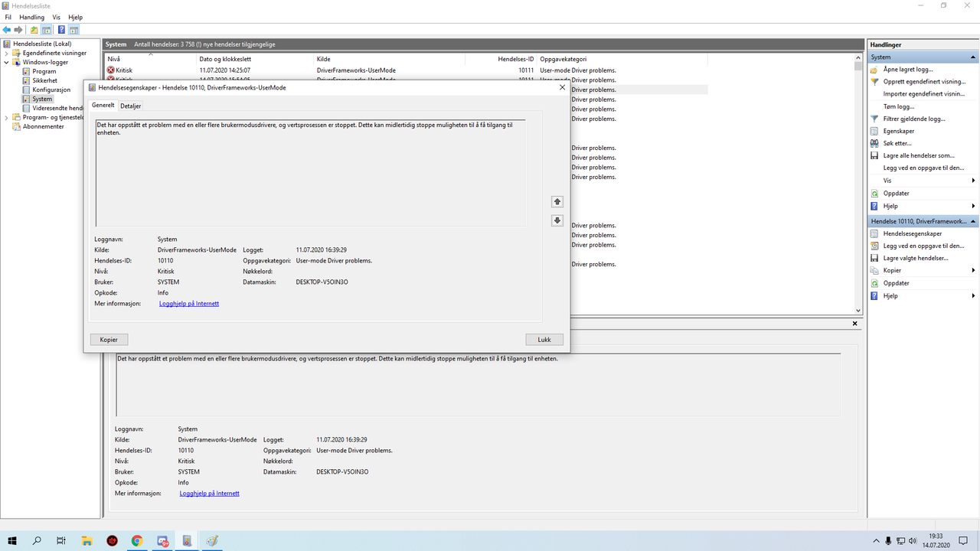This screenshot has height=551, width=980.
Task: Click the event list vertical scrollbar
Action: click(858, 184)
